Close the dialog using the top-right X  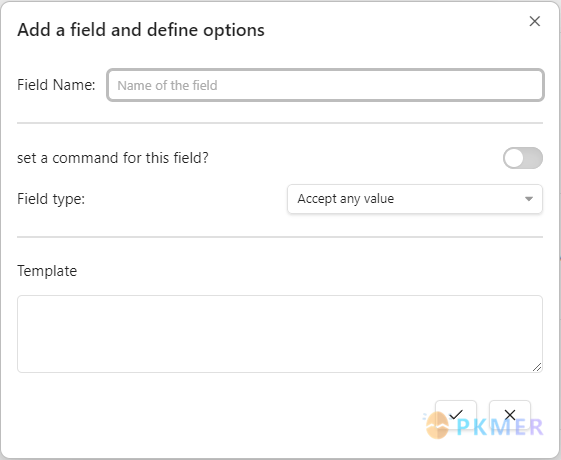pos(535,21)
